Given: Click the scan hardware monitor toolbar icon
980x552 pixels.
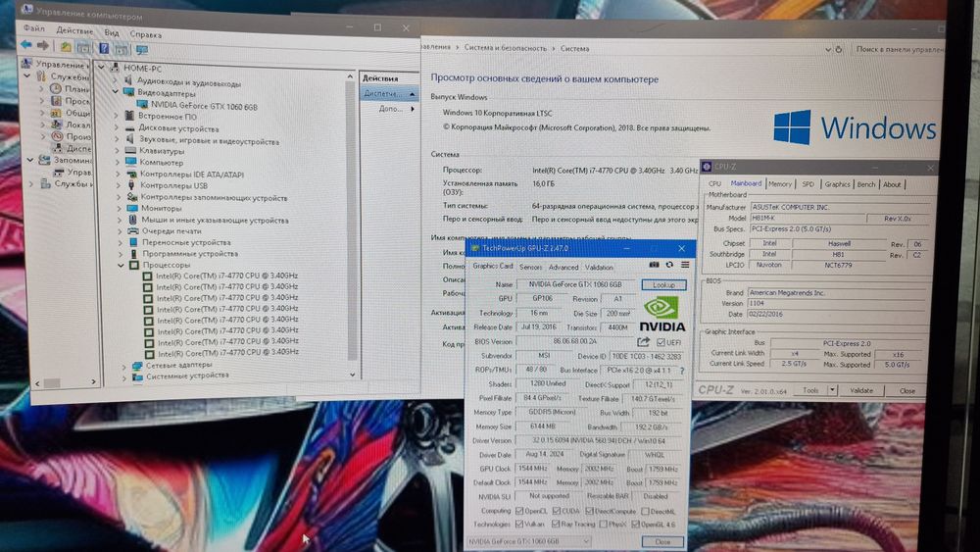Looking at the screenshot, I should pos(142,49).
